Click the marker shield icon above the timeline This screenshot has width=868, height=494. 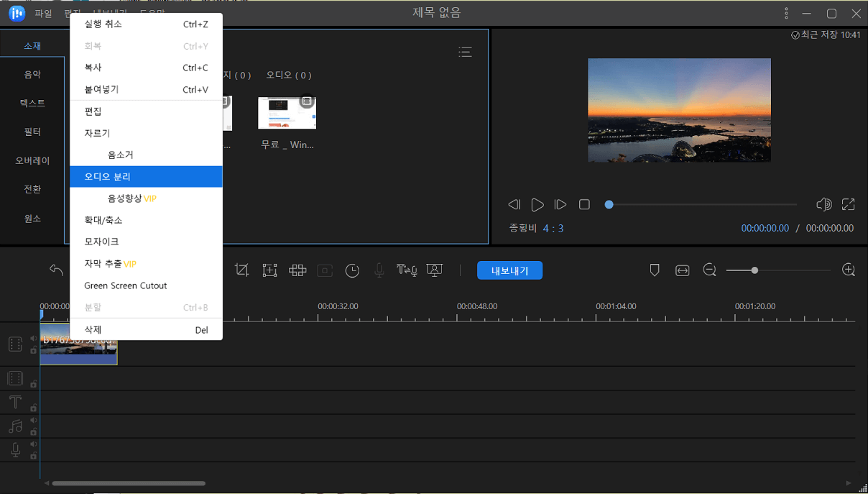pos(655,270)
